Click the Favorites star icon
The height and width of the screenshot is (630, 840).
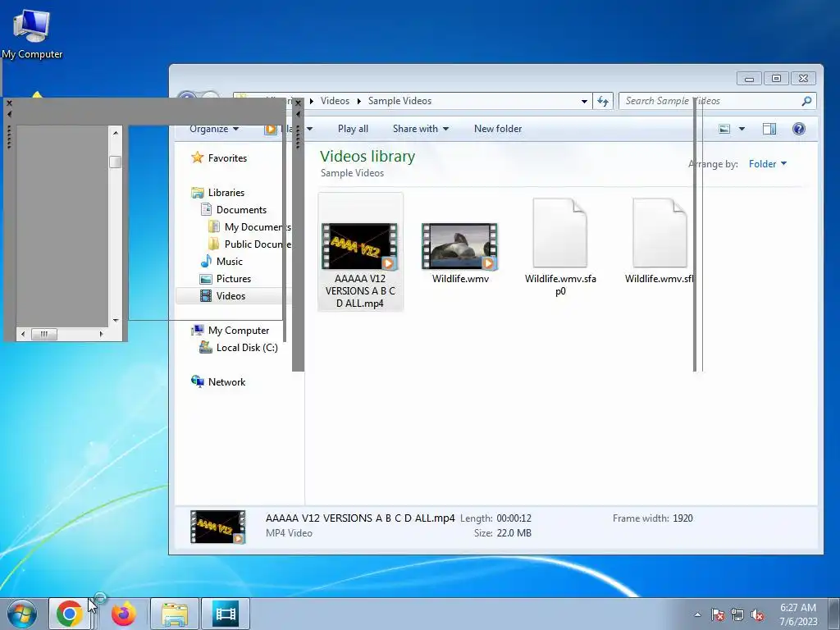[x=197, y=157]
